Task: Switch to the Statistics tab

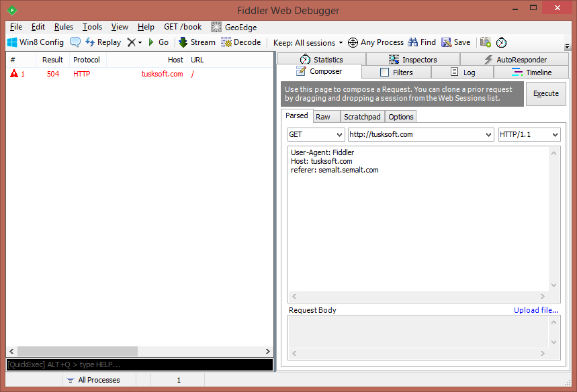Action: (x=321, y=59)
